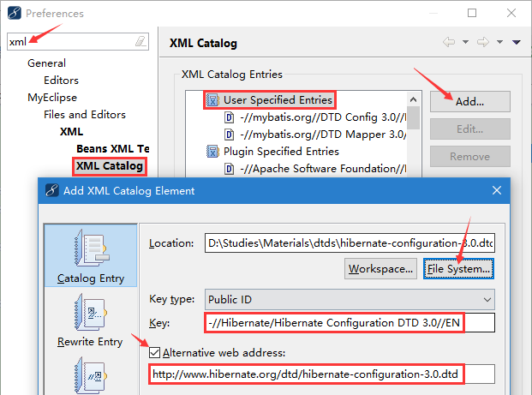Choose the Catalog Entry label
The height and width of the screenshot is (395, 532).
(x=91, y=278)
